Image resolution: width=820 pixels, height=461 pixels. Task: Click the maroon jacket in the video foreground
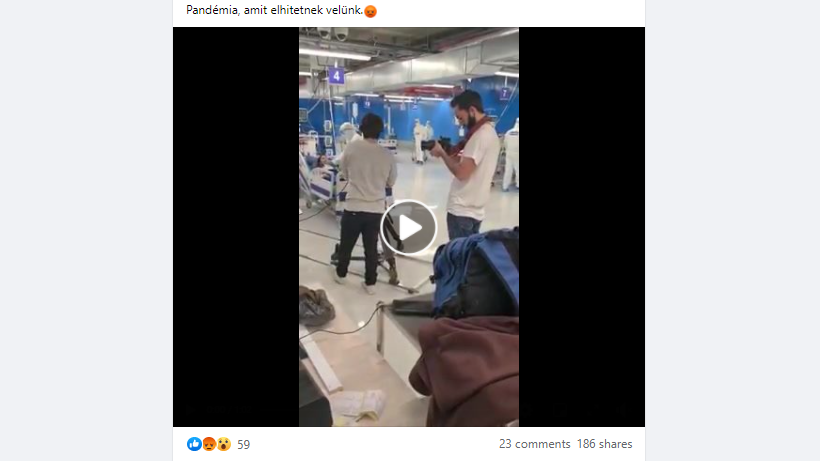(x=466, y=368)
